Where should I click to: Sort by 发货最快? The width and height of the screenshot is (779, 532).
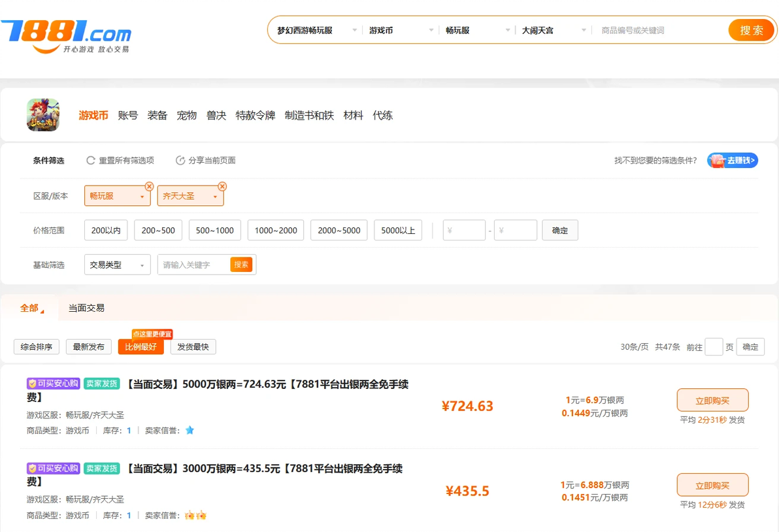click(x=193, y=347)
